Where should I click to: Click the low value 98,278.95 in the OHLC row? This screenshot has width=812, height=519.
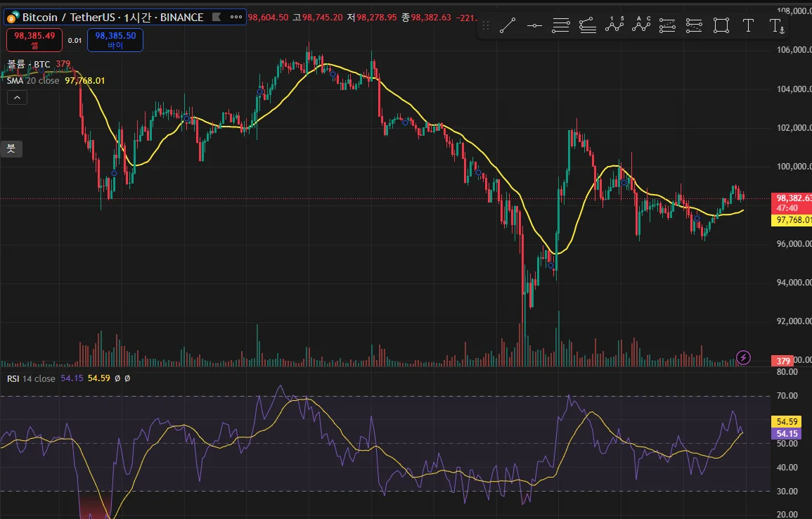tap(377, 18)
